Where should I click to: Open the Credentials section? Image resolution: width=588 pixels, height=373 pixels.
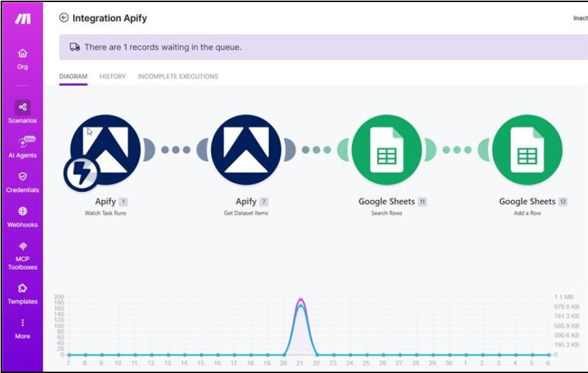click(x=23, y=182)
